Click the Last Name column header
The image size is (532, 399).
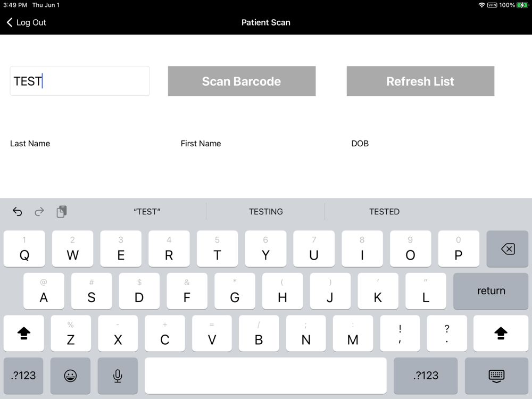(30, 144)
